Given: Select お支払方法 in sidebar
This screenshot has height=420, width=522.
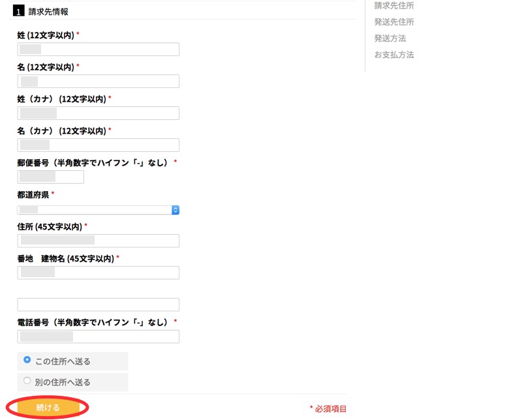Looking at the screenshot, I should [x=393, y=55].
